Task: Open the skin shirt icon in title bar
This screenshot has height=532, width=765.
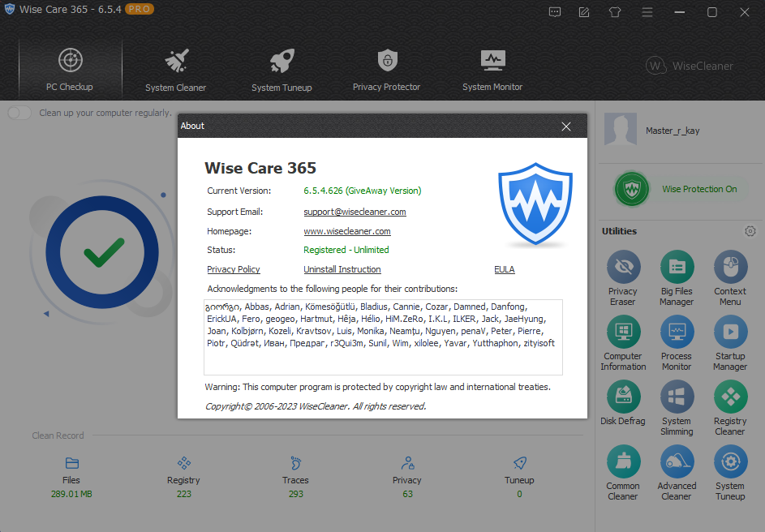Action: click(x=615, y=12)
